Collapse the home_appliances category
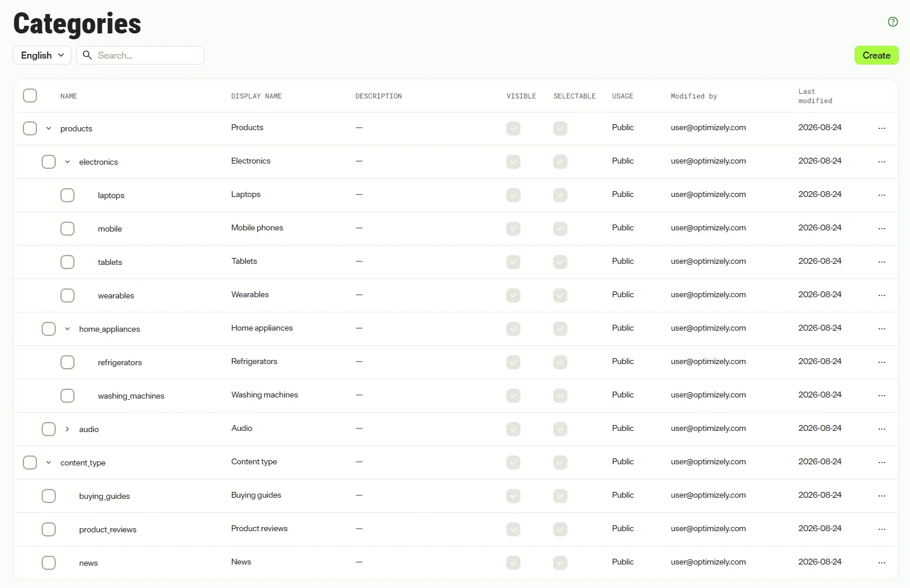910x588 pixels. [x=67, y=329]
